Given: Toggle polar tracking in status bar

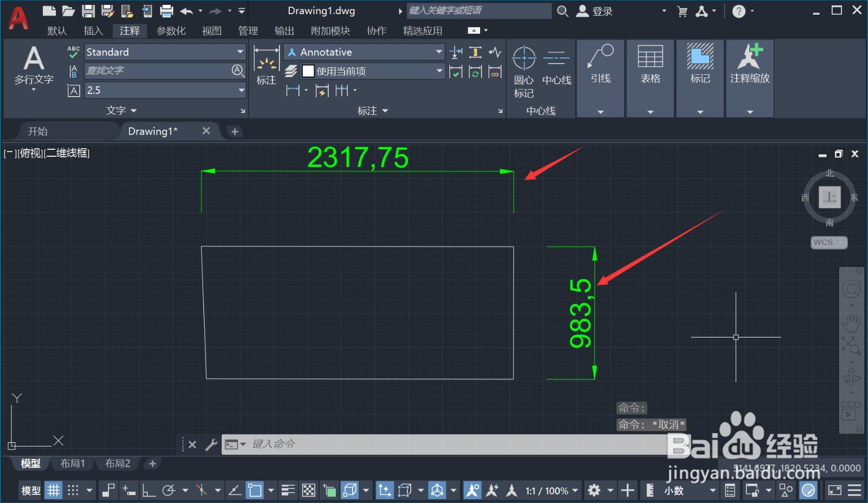Looking at the screenshot, I should coord(169,491).
